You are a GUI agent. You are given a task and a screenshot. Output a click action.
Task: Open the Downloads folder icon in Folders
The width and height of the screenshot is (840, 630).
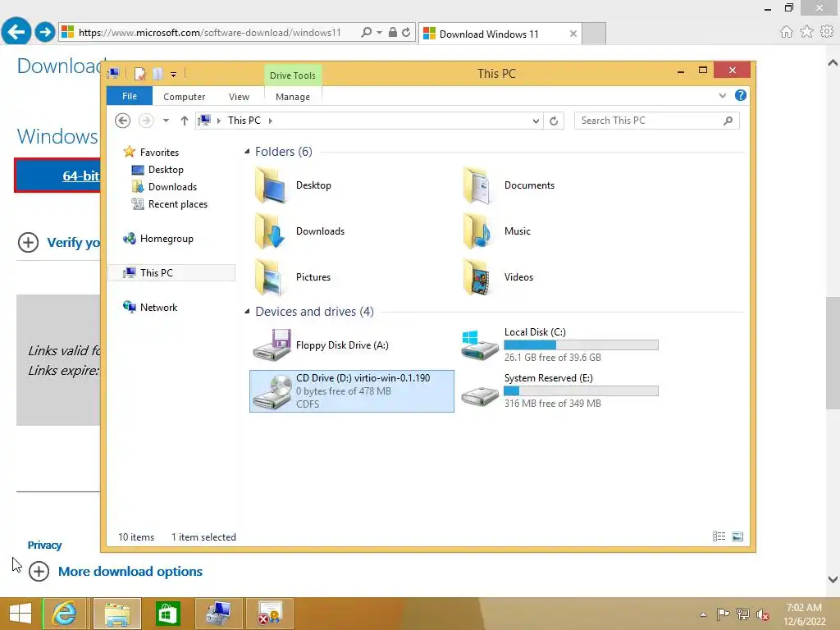click(270, 231)
